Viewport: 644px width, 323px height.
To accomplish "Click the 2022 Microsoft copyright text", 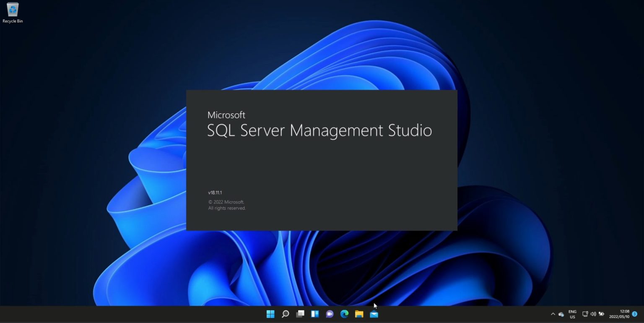I will click(x=226, y=202).
